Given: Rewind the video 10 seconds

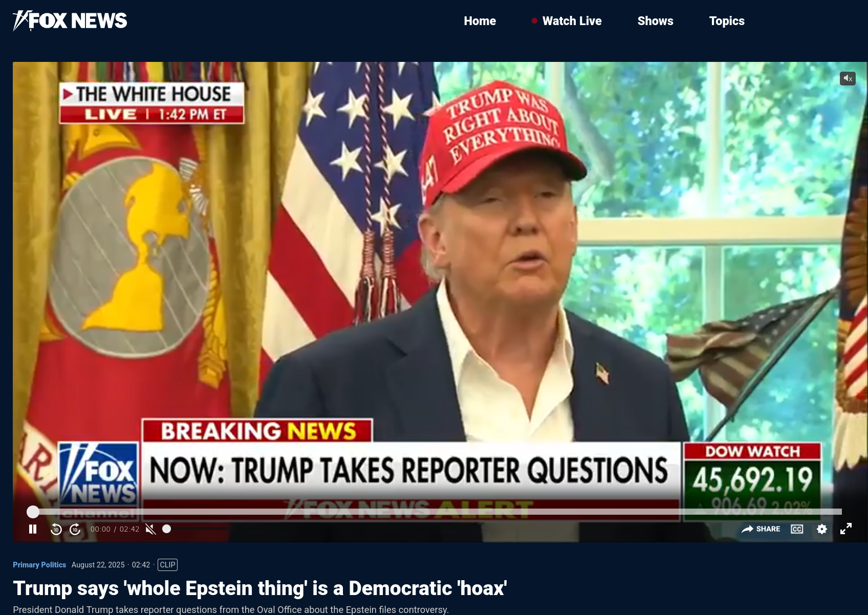Looking at the screenshot, I should (56, 529).
